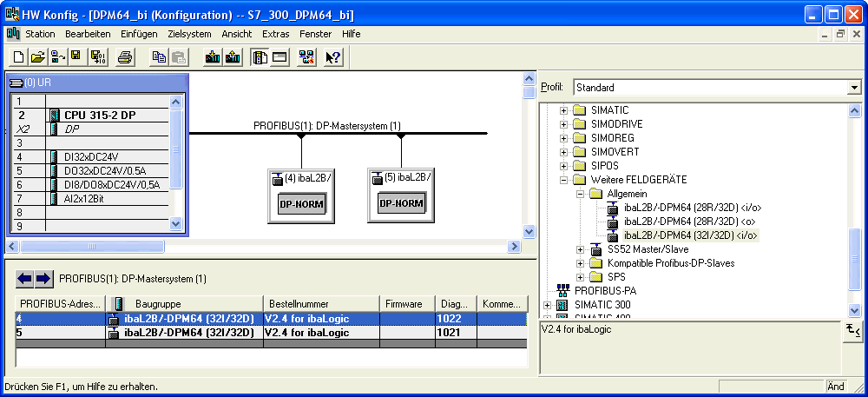Click the Weitere FELDGERÄTE folder
Image resolution: width=868 pixels, height=397 pixels.
[x=639, y=180]
